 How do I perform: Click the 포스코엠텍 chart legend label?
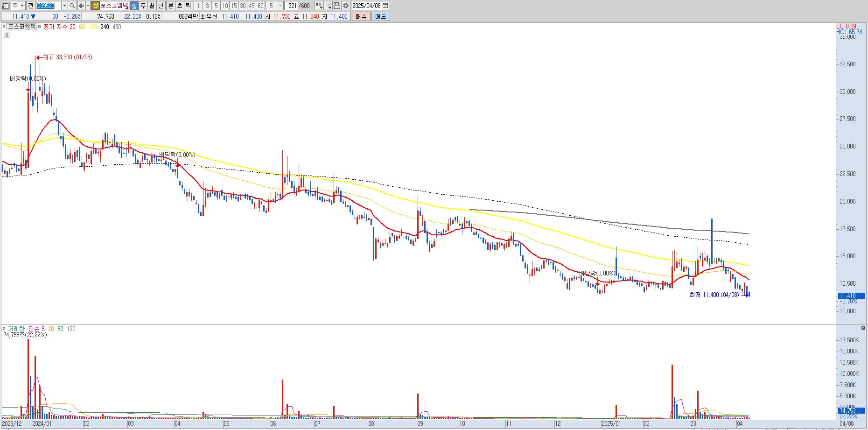click(x=22, y=27)
